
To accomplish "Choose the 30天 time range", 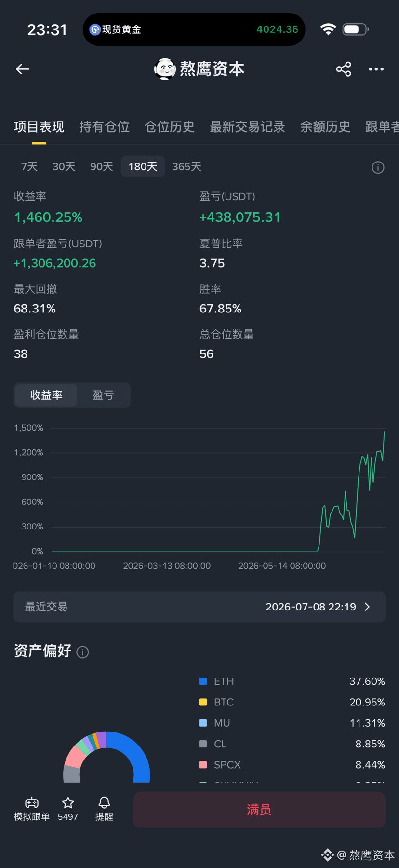I will coord(64,167).
